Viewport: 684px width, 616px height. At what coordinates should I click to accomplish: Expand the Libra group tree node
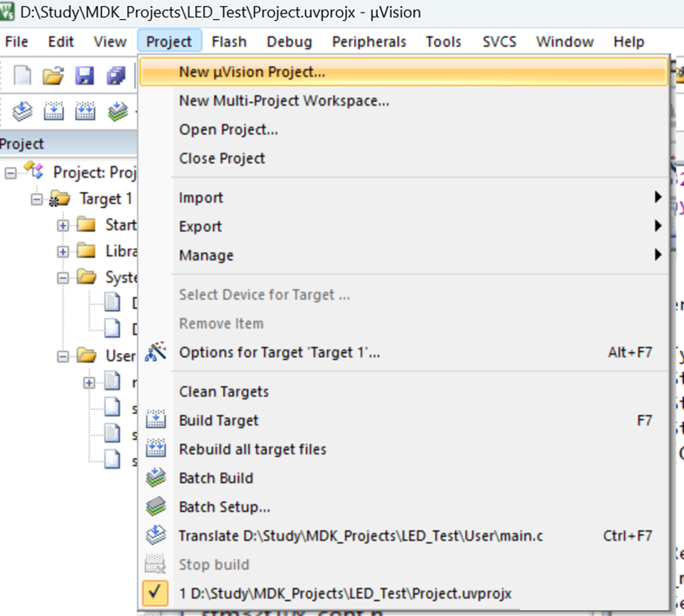click(63, 251)
